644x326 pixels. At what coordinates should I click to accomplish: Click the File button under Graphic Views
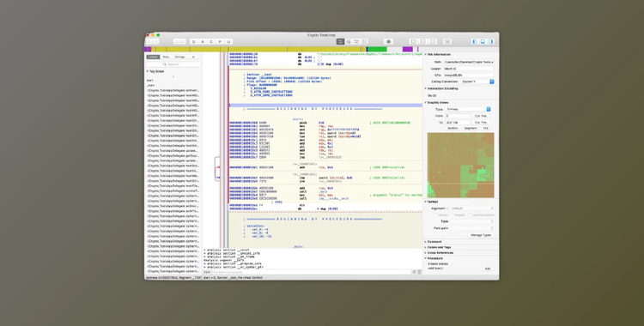pos(485,128)
